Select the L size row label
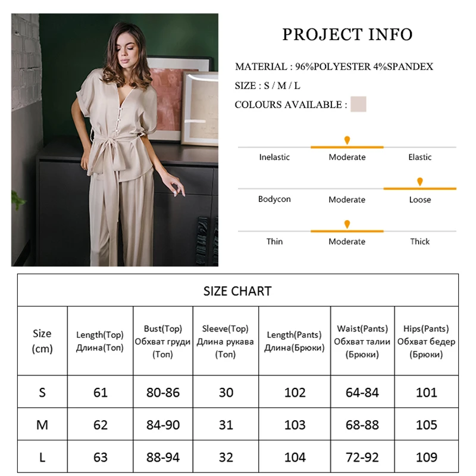476x476 pixels. 42,457
